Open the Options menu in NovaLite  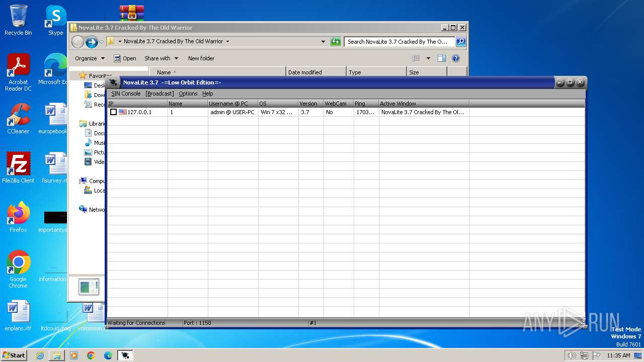point(188,94)
